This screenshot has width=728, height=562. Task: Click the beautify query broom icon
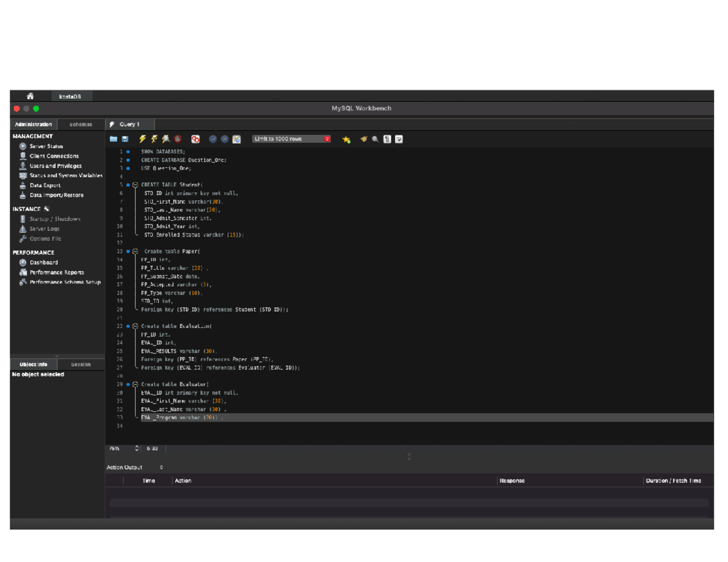click(x=364, y=139)
